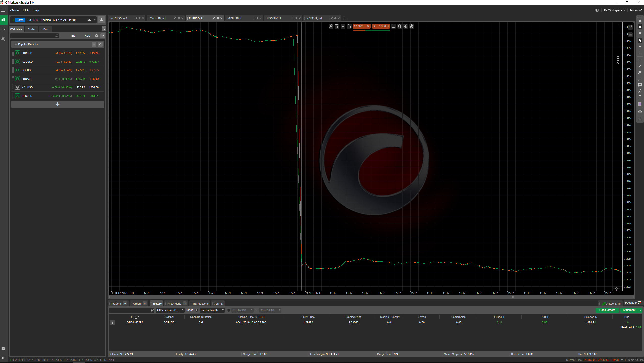The height and width of the screenshot is (363, 644).
Task: Select the custom date range radio button
Action: pyautogui.click(x=229, y=310)
